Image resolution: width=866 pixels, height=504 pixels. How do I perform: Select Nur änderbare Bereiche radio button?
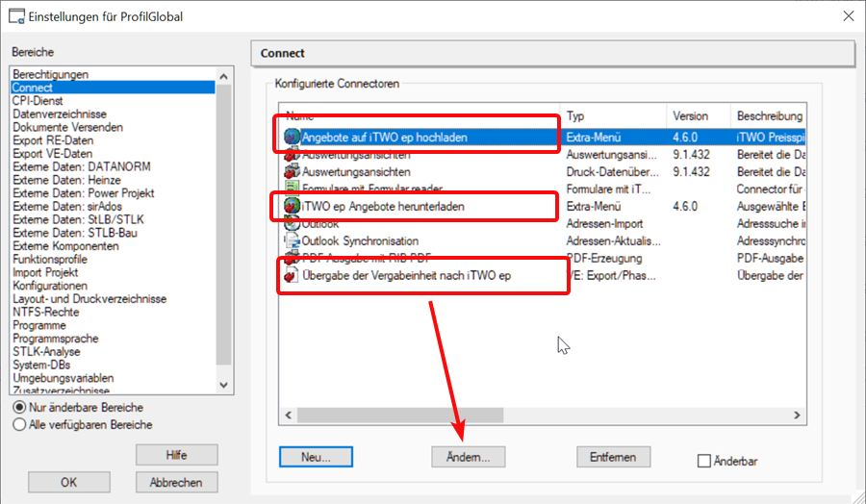(x=19, y=408)
